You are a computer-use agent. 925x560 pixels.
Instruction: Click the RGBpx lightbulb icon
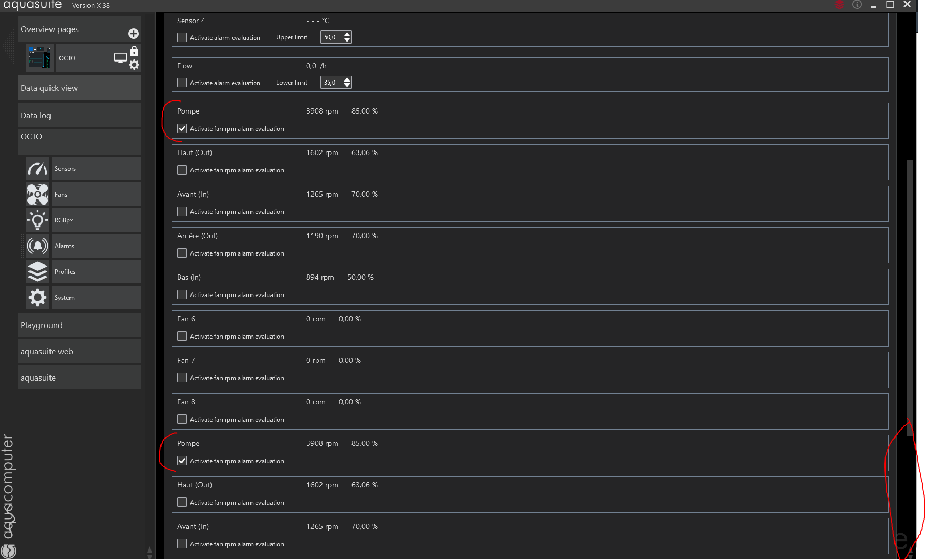[x=37, y=220]
